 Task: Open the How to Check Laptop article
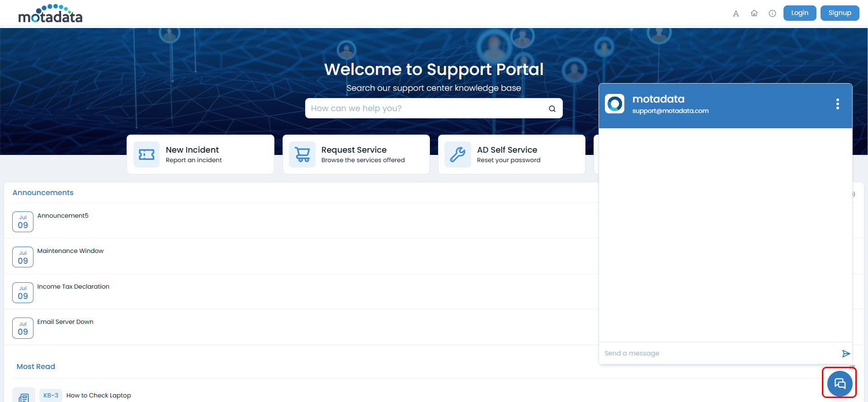click(x=99, y=395)
